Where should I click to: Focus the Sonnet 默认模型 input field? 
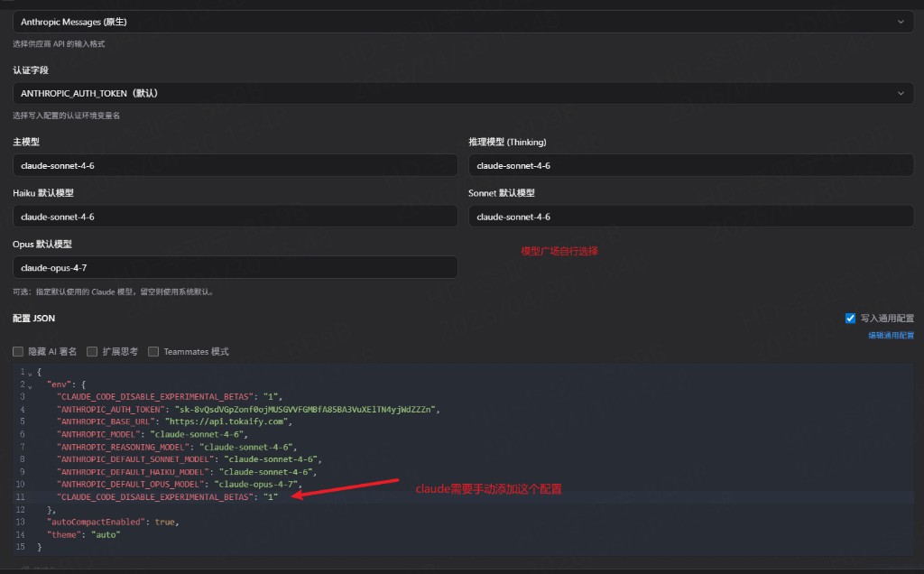[690, 217]
